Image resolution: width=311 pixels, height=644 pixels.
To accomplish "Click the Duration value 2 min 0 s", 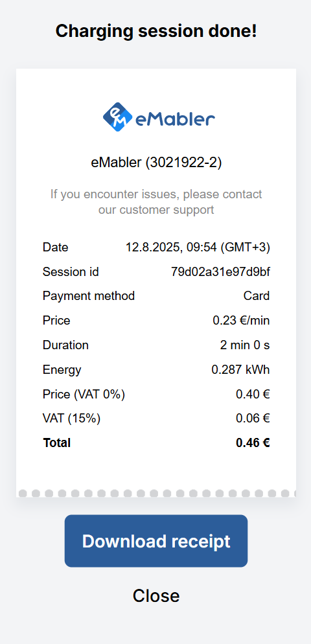I will pyautogui.click(x=245, y=345).
